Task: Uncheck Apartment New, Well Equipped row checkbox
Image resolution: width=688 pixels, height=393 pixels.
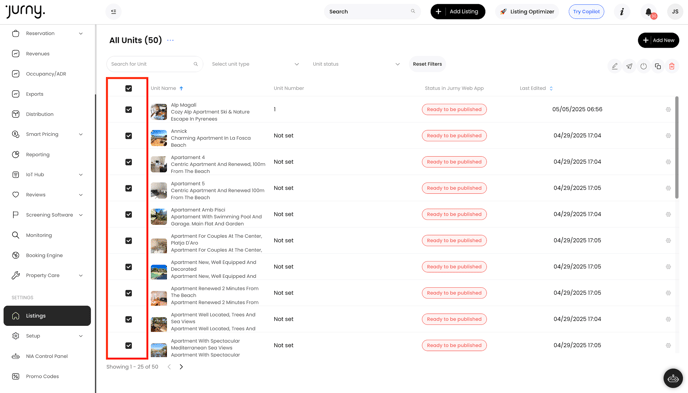Action: [129, 267]
